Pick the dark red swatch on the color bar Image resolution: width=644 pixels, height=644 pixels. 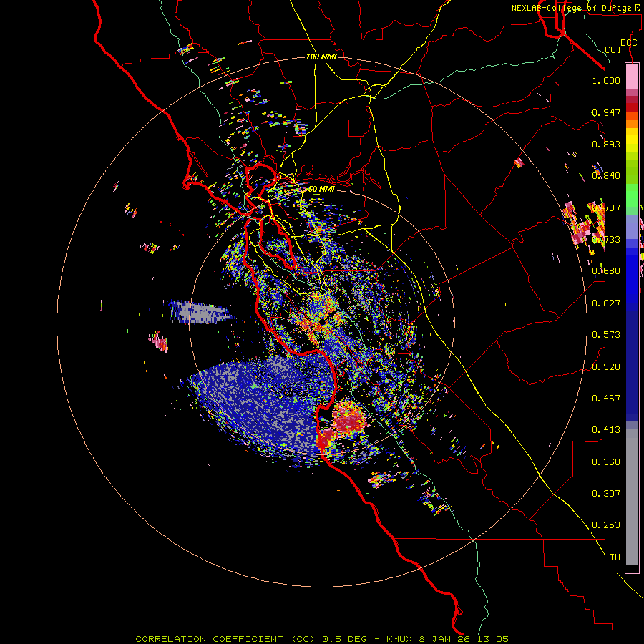tap(632, 107)
